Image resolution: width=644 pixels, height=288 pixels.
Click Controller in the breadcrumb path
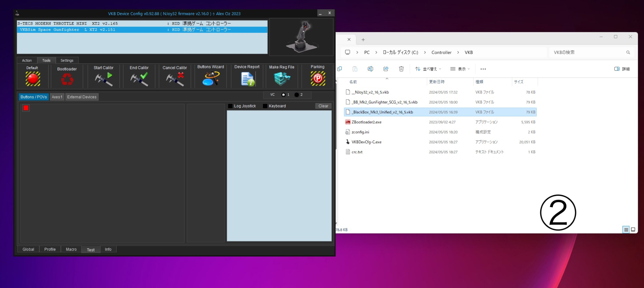pyautogui.click(x=441, y=53)
